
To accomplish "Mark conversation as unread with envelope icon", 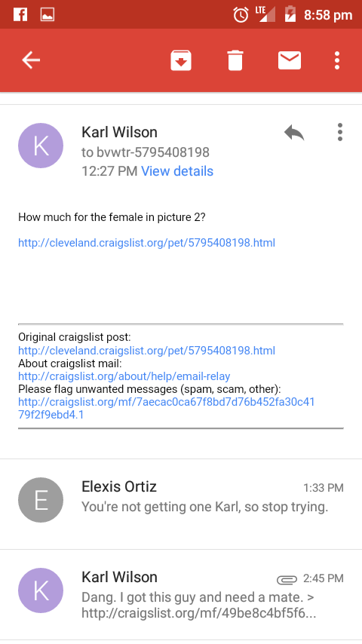I will (290, 60).
